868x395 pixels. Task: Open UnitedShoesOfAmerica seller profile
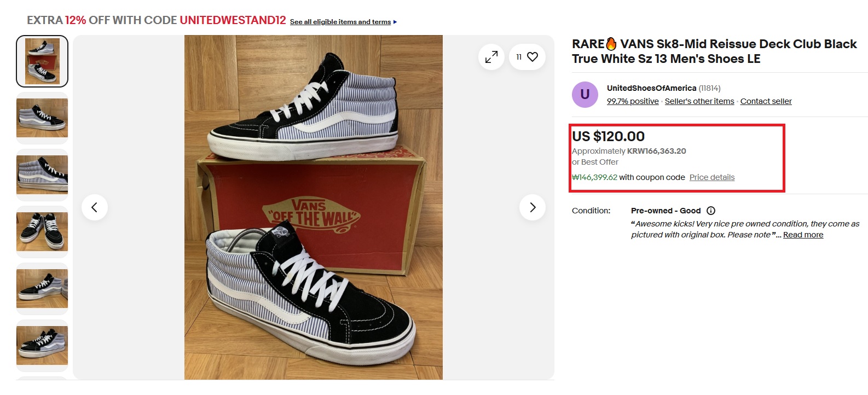651,88
